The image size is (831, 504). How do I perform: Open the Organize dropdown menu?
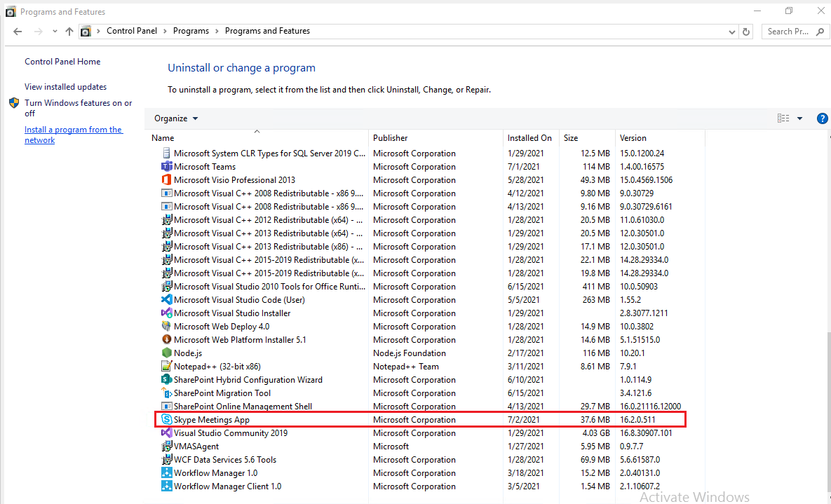click(176, 118)
